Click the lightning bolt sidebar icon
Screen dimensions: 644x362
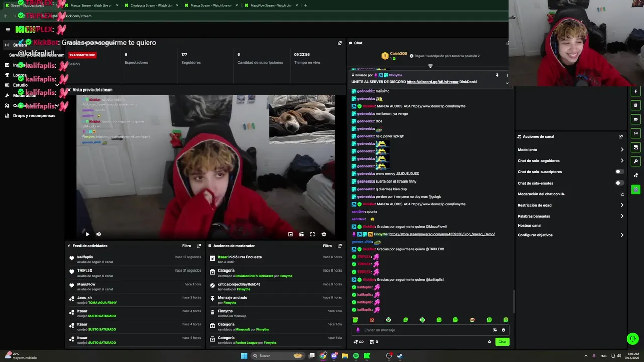point(636,92)
